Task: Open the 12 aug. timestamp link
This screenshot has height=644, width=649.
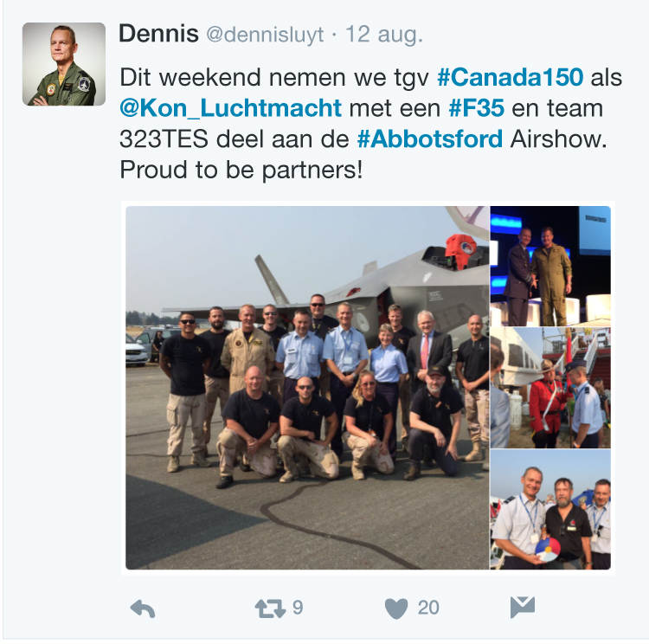Action: point(383,35)
